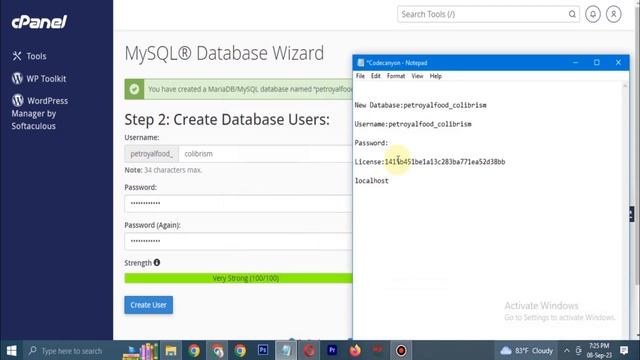Open Firefox from the taskbar
The image size is (640, 360).
click(355, 351)
